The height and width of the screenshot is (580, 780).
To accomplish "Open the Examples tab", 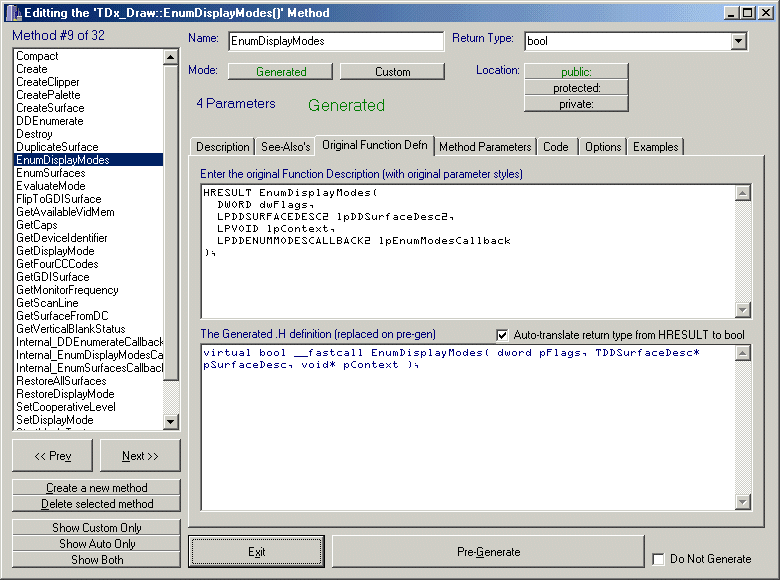I will [655, 147].
